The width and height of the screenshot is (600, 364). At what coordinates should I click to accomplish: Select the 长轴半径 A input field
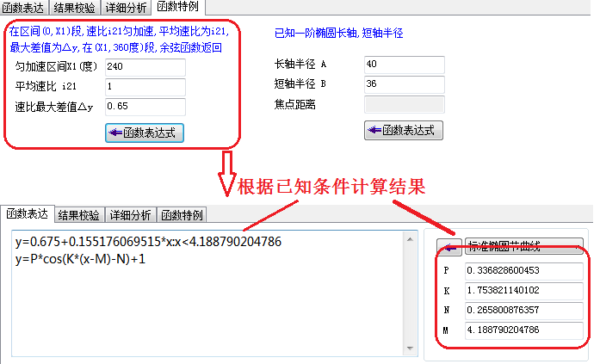403,65
